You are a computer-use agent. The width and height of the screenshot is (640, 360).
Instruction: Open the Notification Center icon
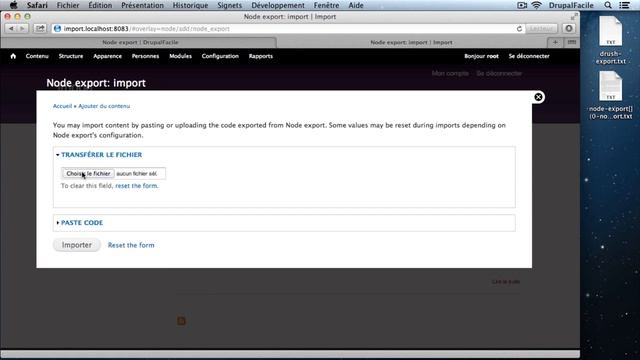click(x=624, y=5)
